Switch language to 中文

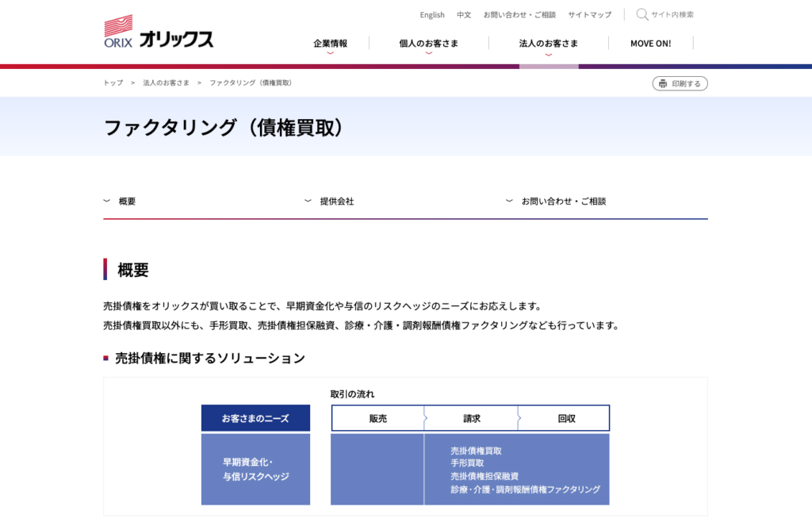click(464, 15)
